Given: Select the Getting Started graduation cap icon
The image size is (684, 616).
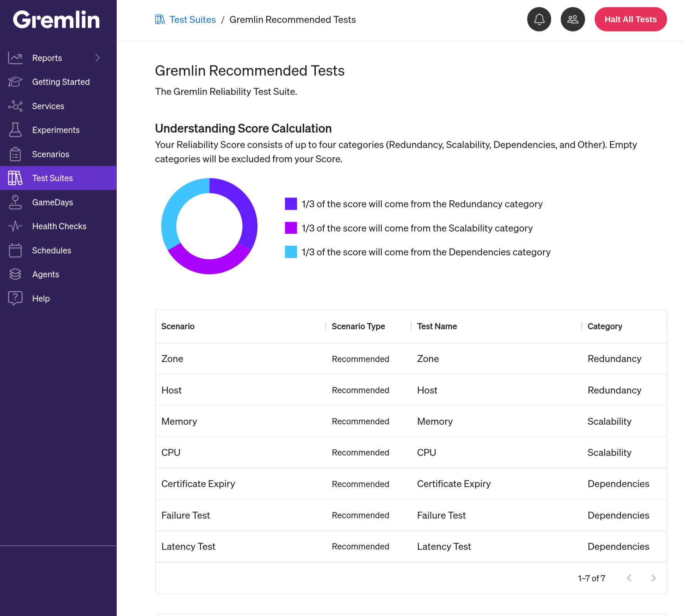Looking at the screenshot, I should coord(15,82).
